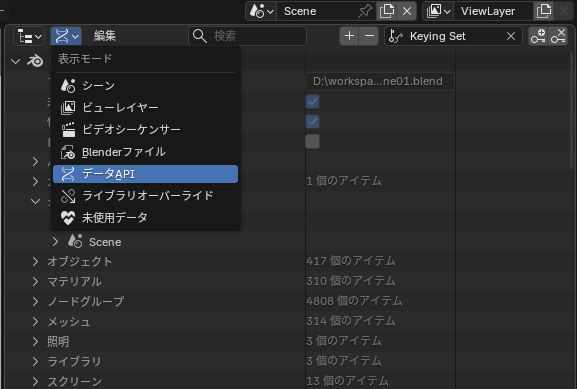This screenshot has height=389, width=577.
Task: Click 1 個のアイテム text
Action: click(344, 181)
